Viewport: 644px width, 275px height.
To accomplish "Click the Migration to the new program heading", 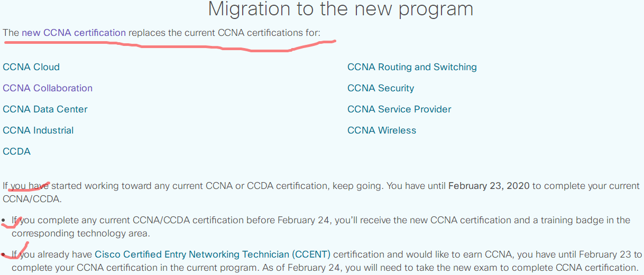I will [x=341, y=9].
